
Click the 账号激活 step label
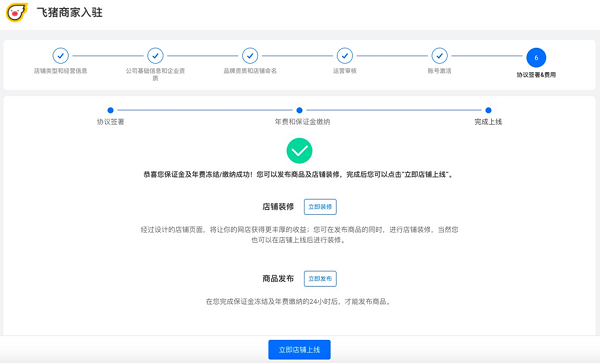click(x=440, y=71)
